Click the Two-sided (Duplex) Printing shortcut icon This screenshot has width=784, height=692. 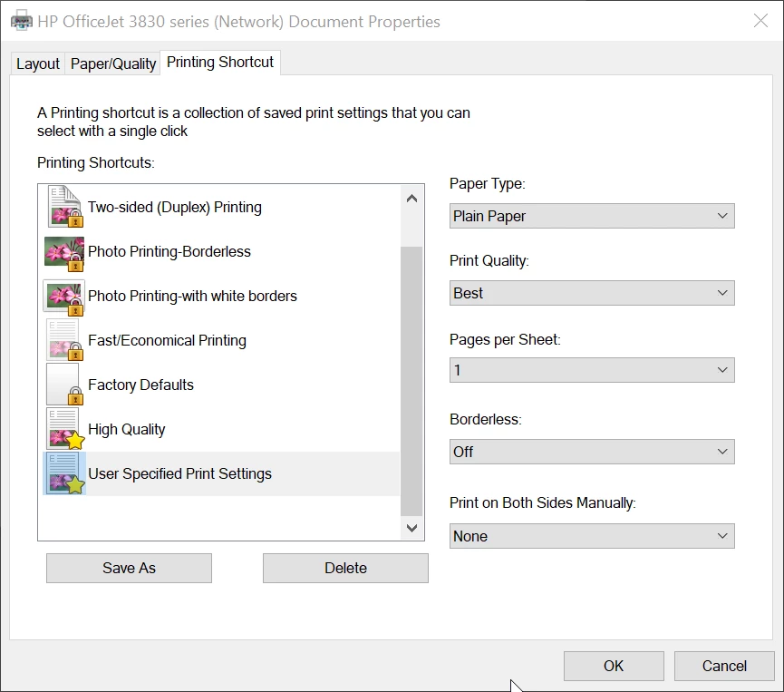64,207
